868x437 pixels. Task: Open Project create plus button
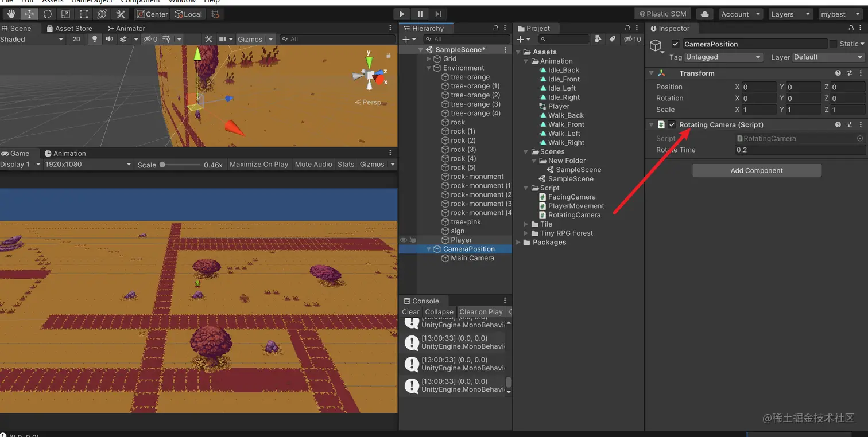pyautogui.click(x=524, y=39)
